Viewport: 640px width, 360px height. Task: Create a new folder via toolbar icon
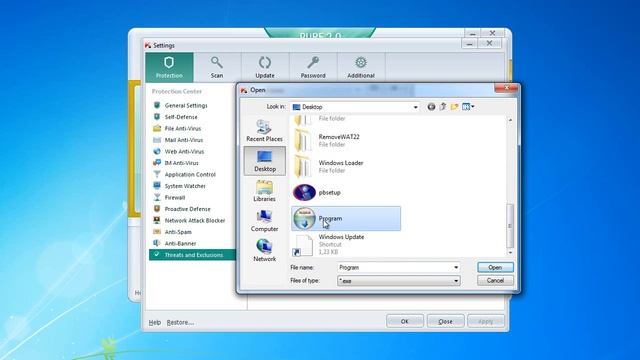[454, 107]
